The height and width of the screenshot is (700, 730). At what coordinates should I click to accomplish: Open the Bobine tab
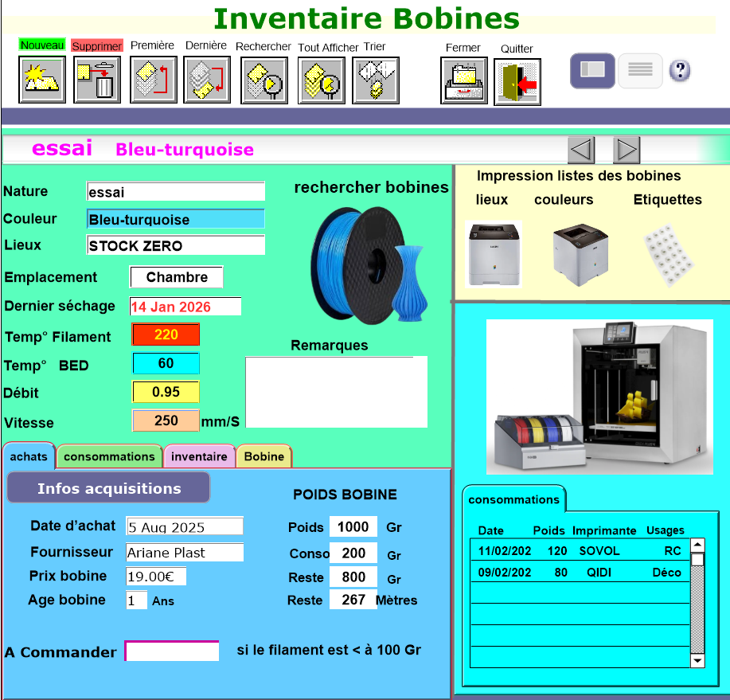(x=264, y=456)
